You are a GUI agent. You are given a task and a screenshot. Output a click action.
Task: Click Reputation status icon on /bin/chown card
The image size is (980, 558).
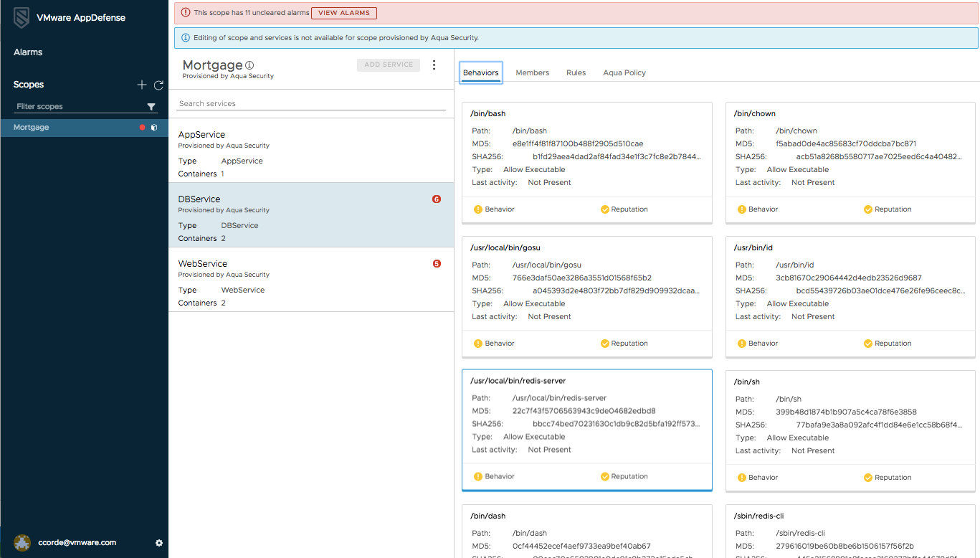[868, 209]
